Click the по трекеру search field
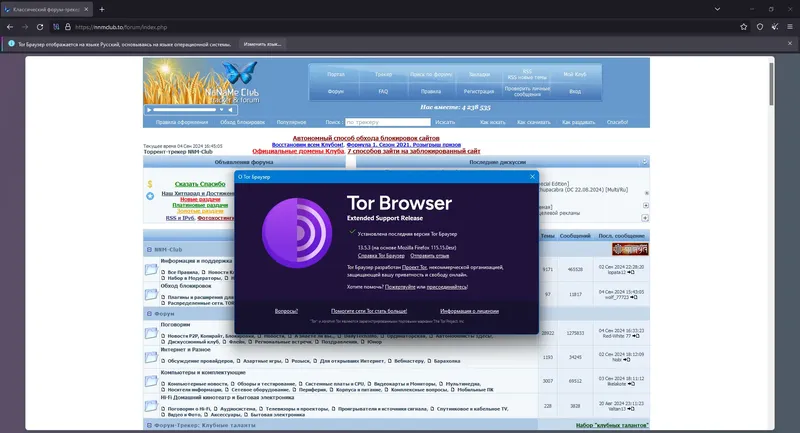This screenshot has height=433, width=800. [x=388, y=122]
